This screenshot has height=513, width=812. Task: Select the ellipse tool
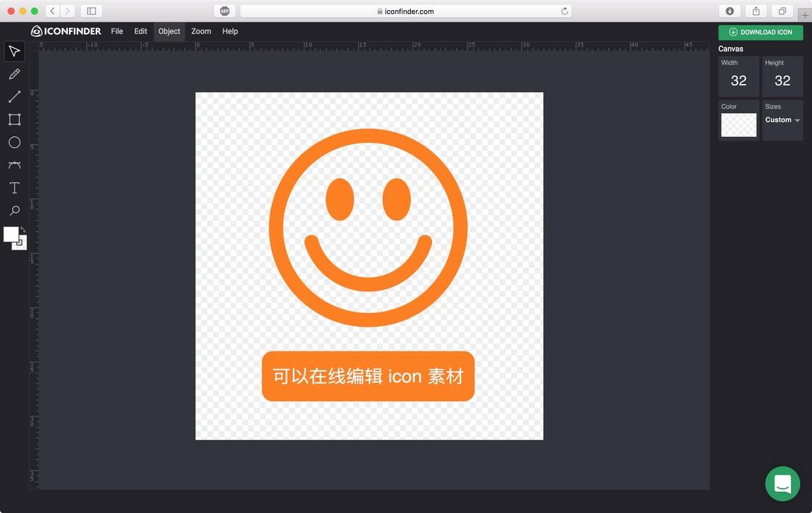(x=14, y=142)
